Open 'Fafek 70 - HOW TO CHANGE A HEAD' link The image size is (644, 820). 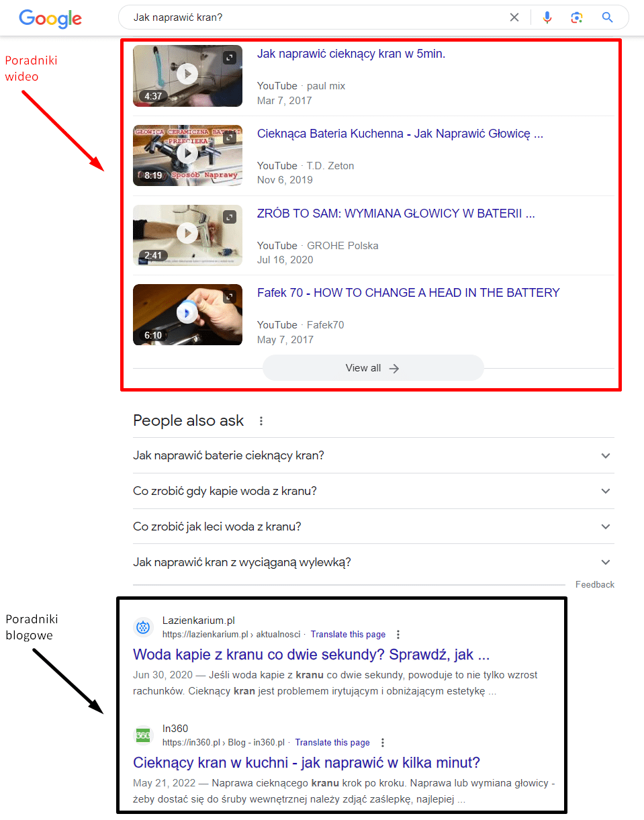408,293
